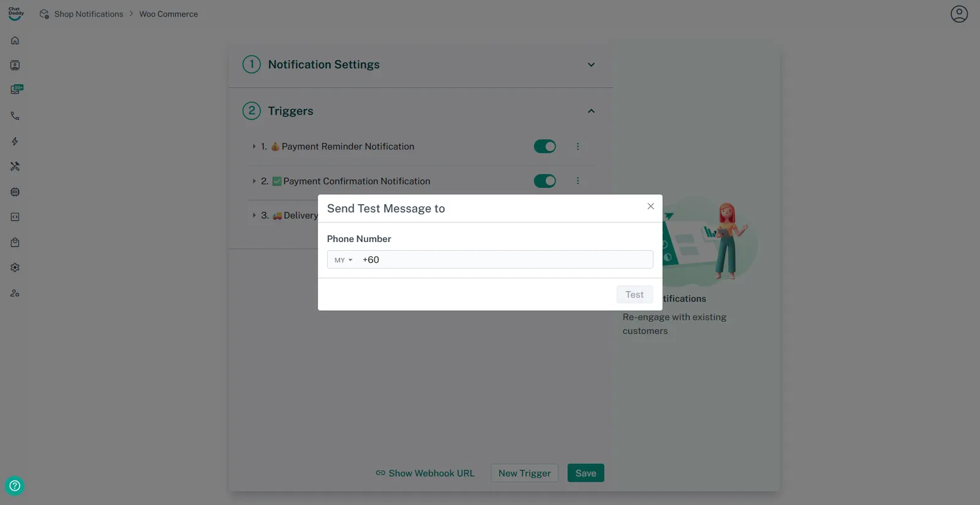
Task: Expand the Payment Reminder Notification row arrow
Action: click(x=254, y=146)
